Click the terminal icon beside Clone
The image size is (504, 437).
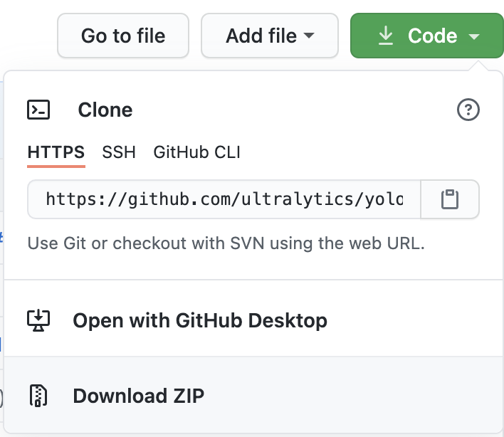[38, 110]
